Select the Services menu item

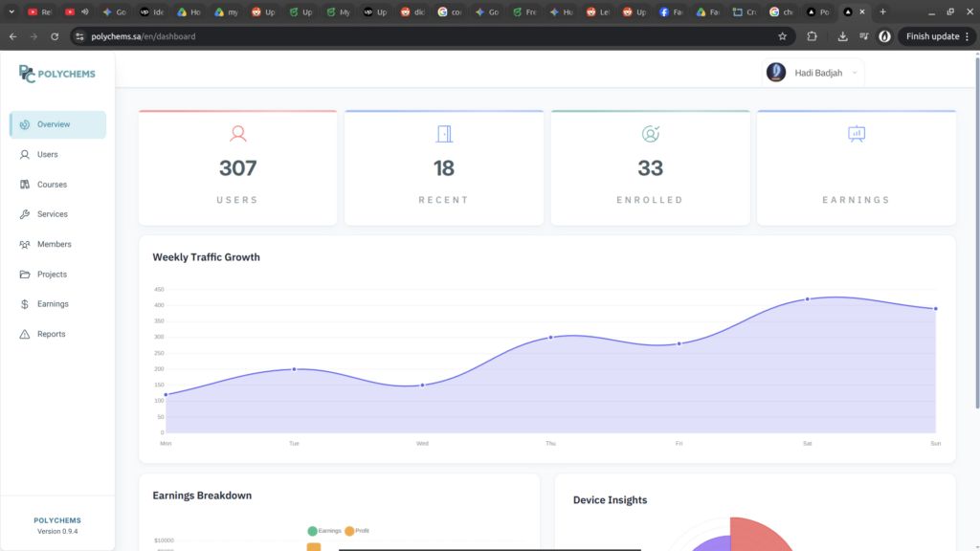(x=57, y=214)
